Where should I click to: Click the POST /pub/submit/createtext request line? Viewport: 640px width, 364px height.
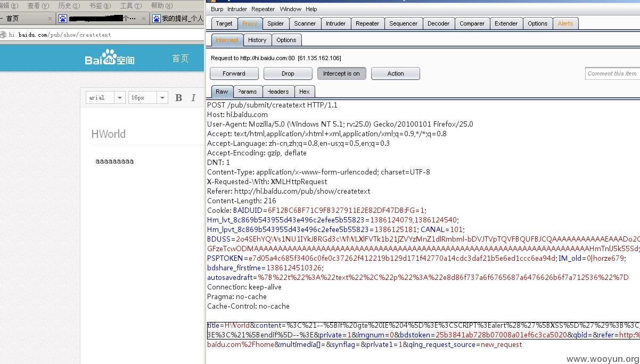pos(272,105)
